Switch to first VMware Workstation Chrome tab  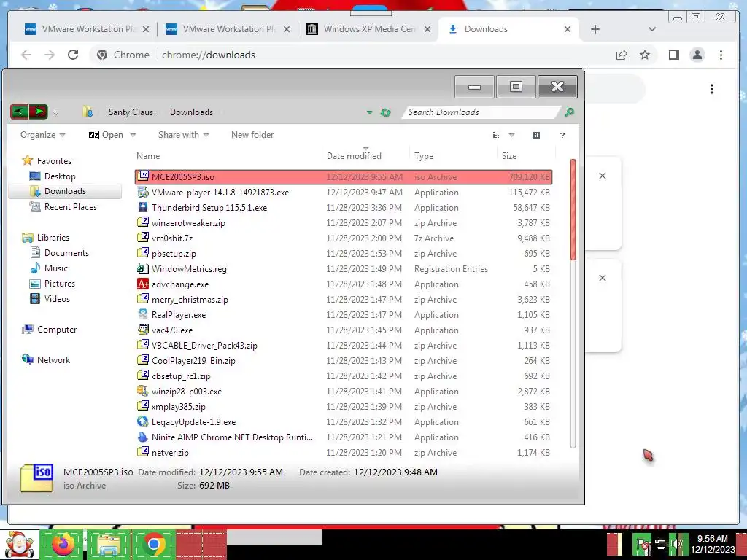(x=87, y=29)
